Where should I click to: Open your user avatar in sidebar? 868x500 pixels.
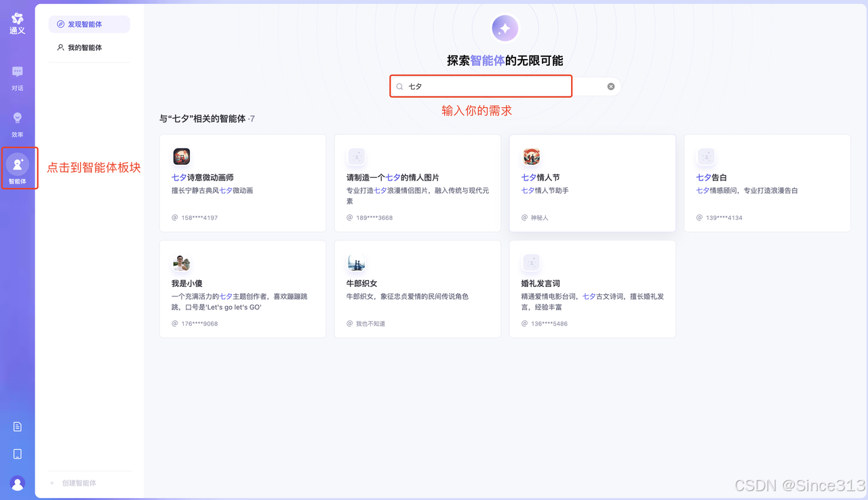pyautogui.click(x=17, y=483)
